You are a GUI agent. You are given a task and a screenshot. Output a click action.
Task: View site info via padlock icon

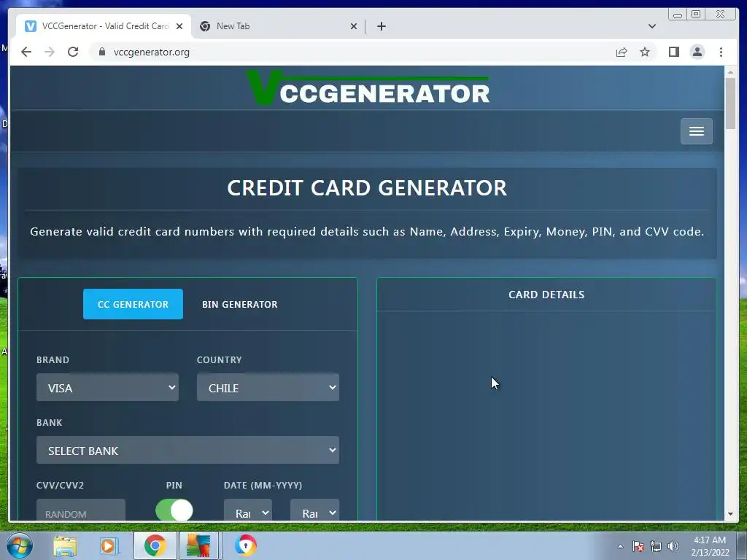coord(101,52)
